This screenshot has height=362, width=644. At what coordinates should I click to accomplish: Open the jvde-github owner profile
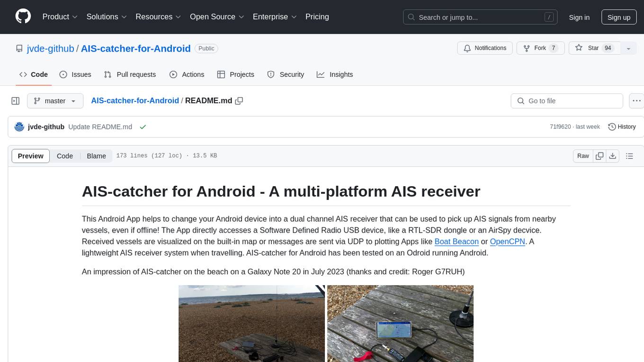click(x=51, y=48)
